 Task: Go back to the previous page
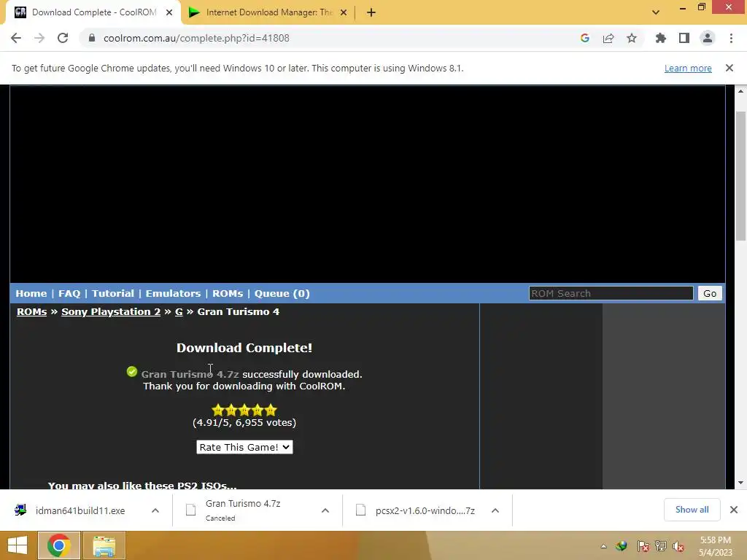coord(16,38)
